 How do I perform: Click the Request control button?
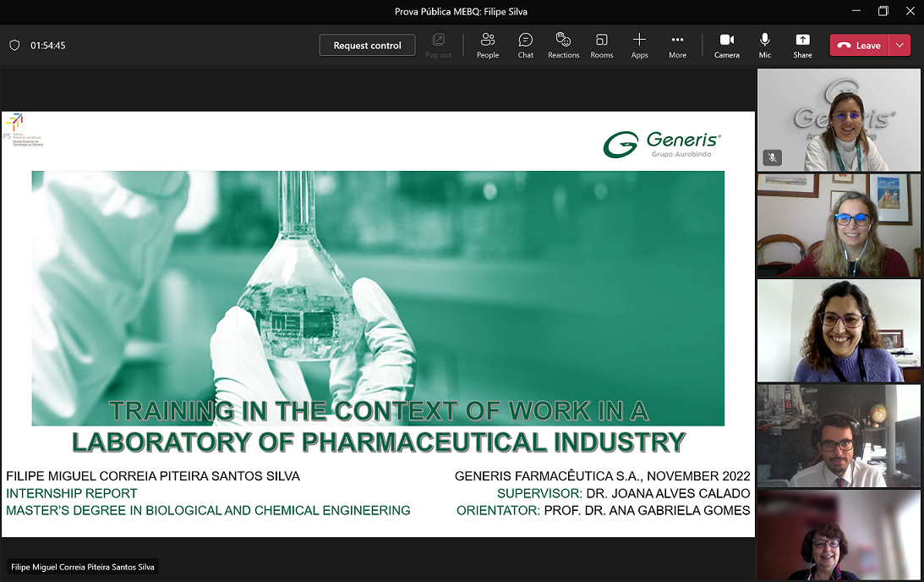coord(367,46)
